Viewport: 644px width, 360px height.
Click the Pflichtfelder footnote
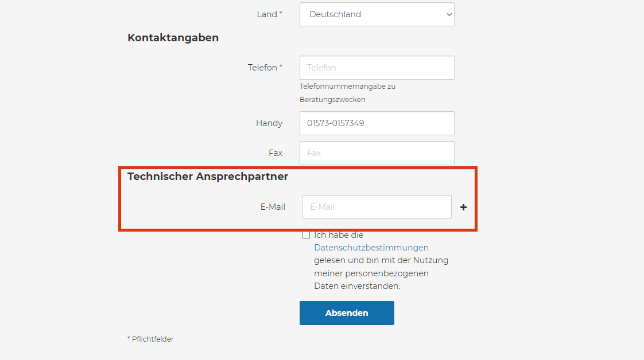[150, 339]
